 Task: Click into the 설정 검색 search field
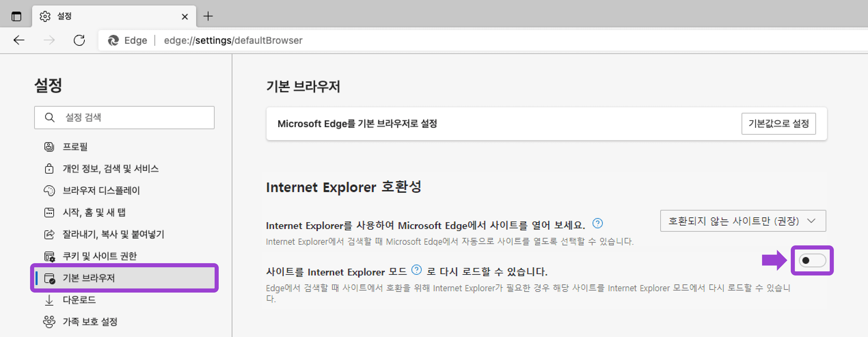click(x=124, y=118)
